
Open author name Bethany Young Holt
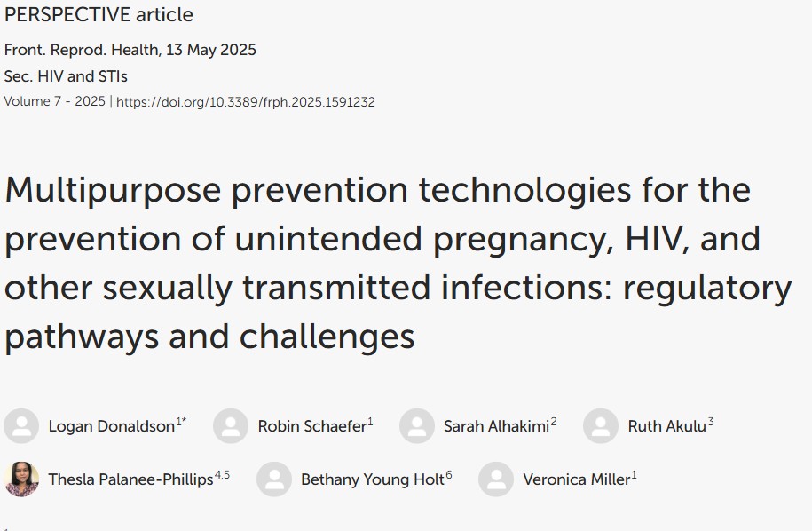point(373,479)
